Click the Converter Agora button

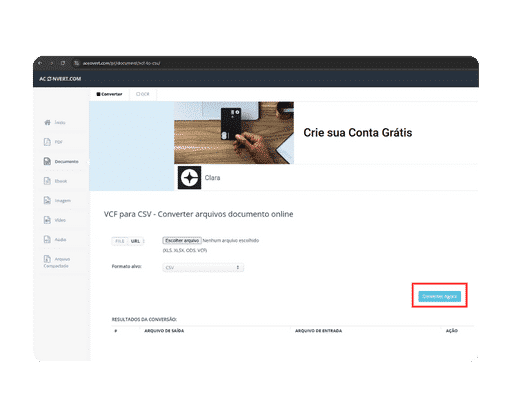coord(439,296)
